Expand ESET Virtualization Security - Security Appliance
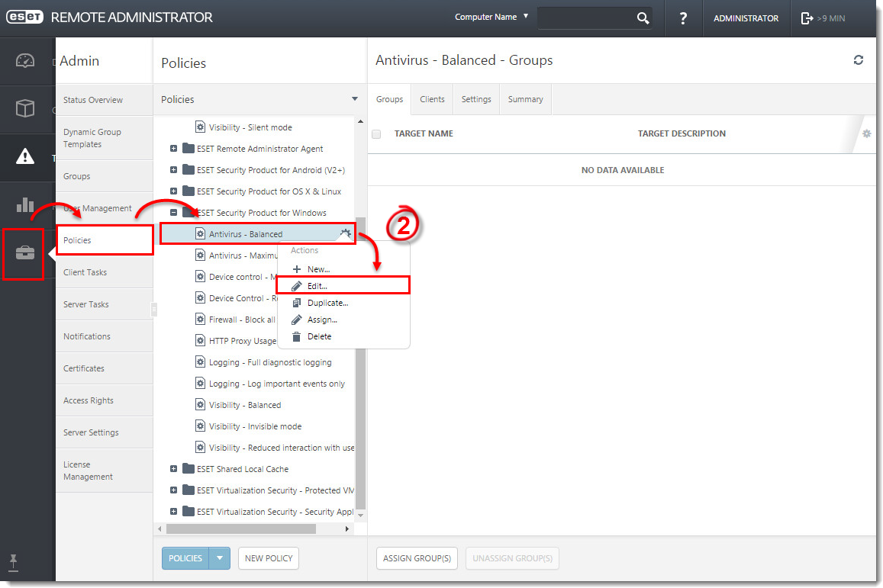Image resolution: width=883 pixels, height=588 pixels. coord(173,512)
